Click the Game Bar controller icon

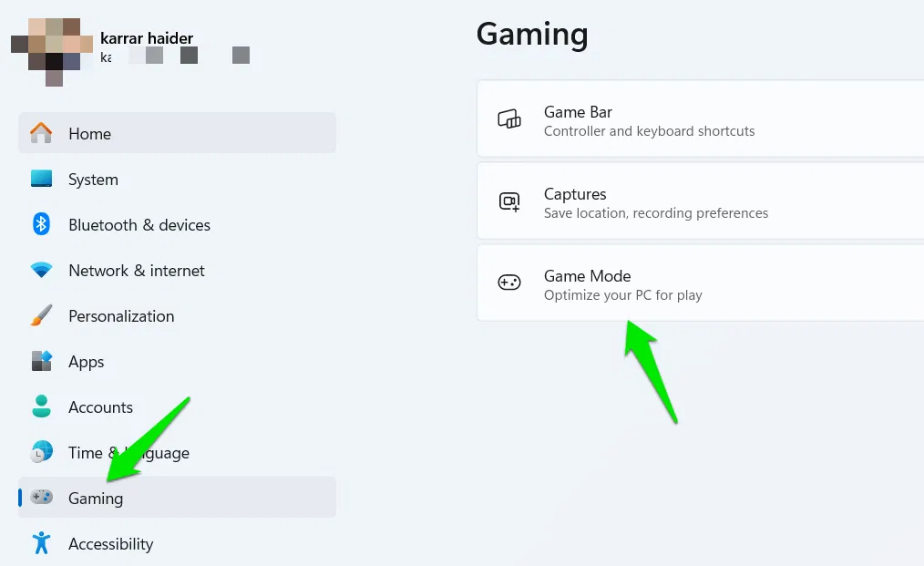tap(509, 119)
